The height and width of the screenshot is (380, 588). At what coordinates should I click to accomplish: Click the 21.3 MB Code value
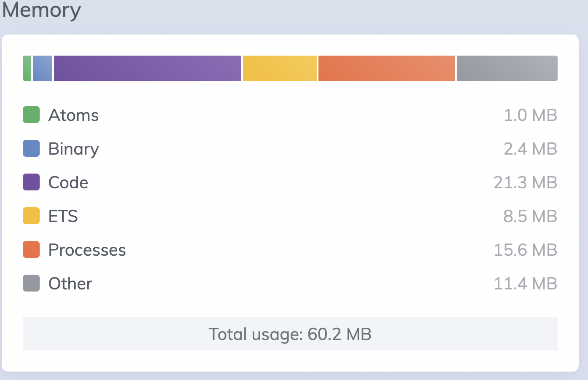[526, 182]
